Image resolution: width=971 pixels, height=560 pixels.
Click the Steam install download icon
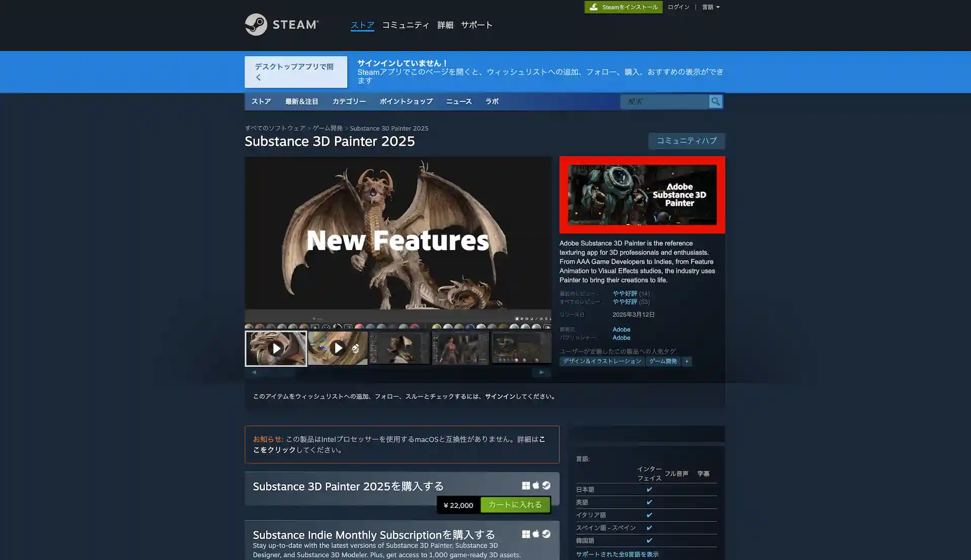click(594, 7)
